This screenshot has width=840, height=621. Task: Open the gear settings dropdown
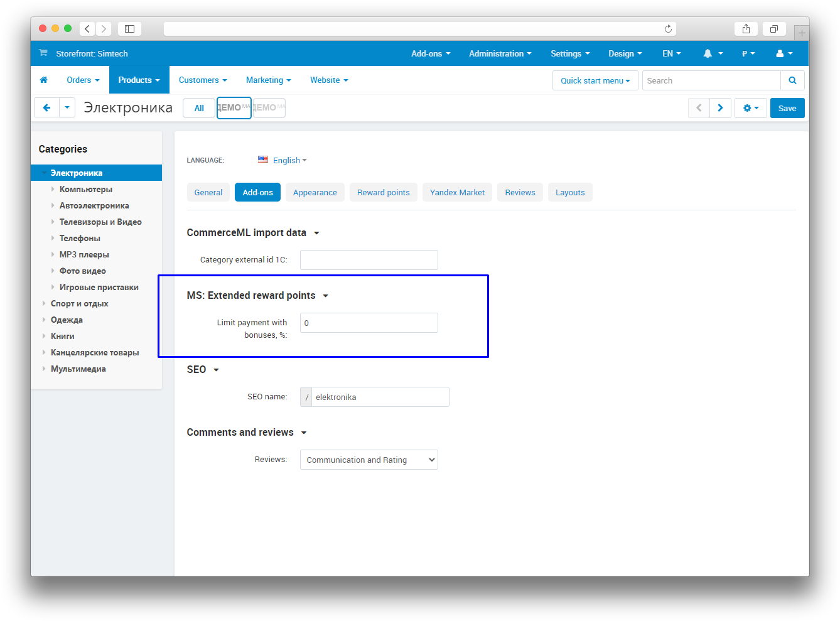pos(750,108)
